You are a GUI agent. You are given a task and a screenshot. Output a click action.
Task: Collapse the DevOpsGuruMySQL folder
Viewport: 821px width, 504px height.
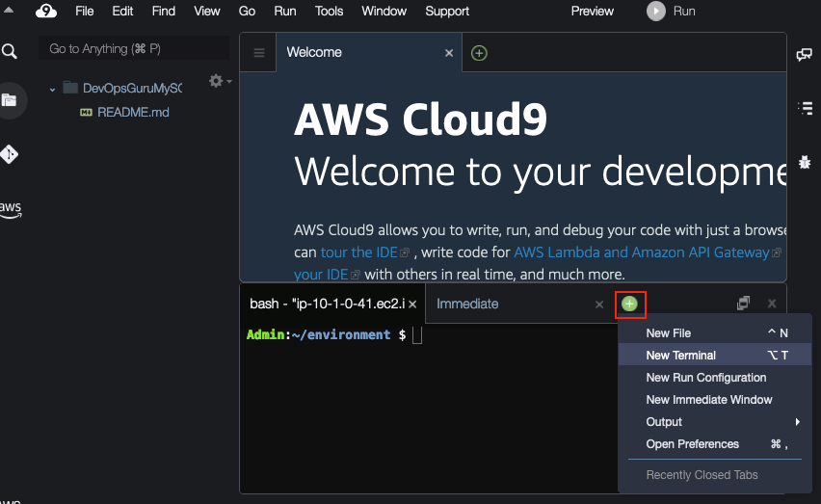[52, 90]
